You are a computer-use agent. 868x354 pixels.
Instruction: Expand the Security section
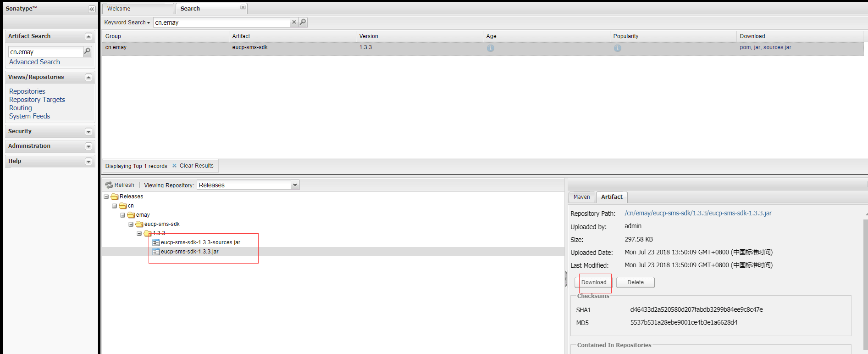(x=88, y=132)
